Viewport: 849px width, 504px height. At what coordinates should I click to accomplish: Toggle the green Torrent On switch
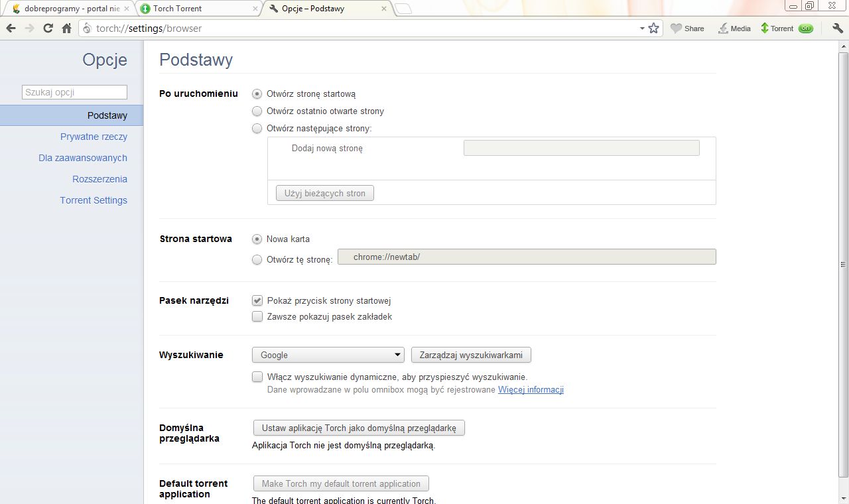(805, 29)
